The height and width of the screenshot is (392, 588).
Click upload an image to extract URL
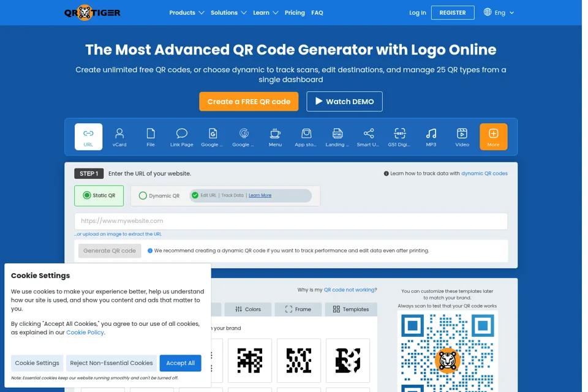tap(118, 234)
